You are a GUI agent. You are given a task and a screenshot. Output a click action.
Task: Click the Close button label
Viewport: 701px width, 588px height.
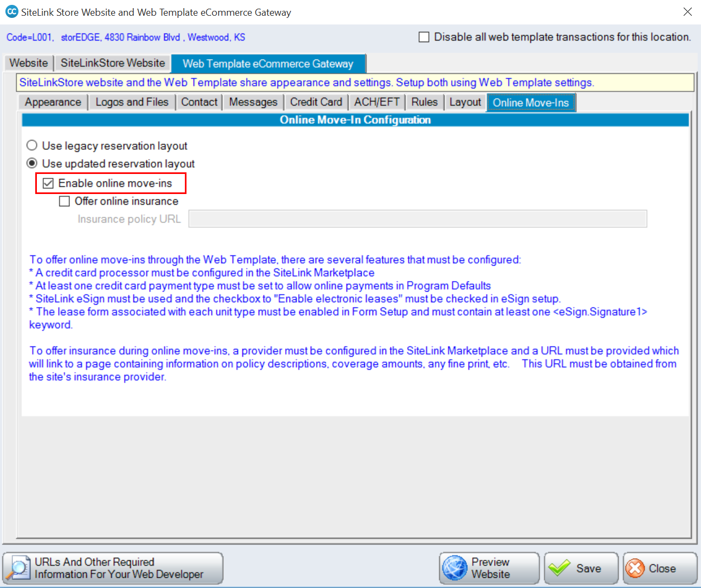(662, 568)
